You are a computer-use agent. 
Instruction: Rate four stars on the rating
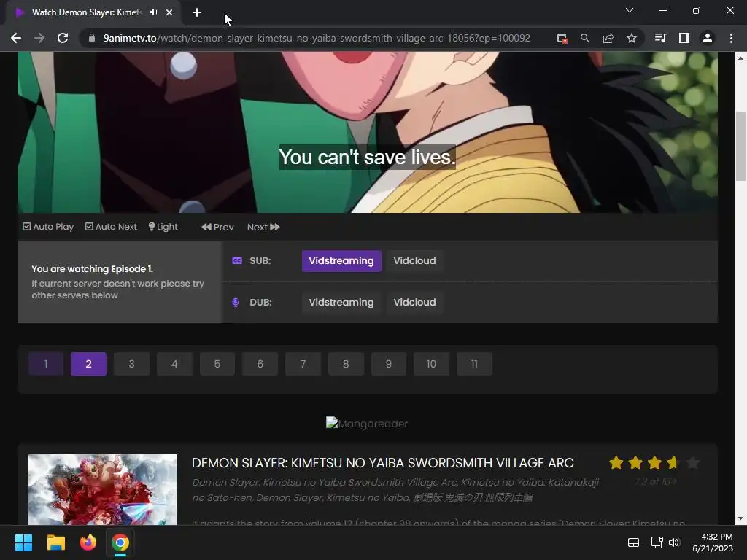[x=673, y=463]
